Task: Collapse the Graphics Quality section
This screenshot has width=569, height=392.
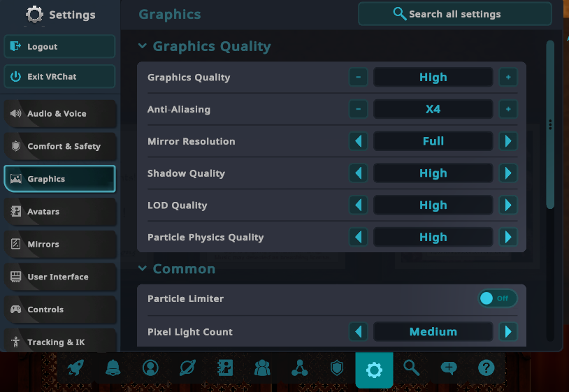Action: click(143, 46)
